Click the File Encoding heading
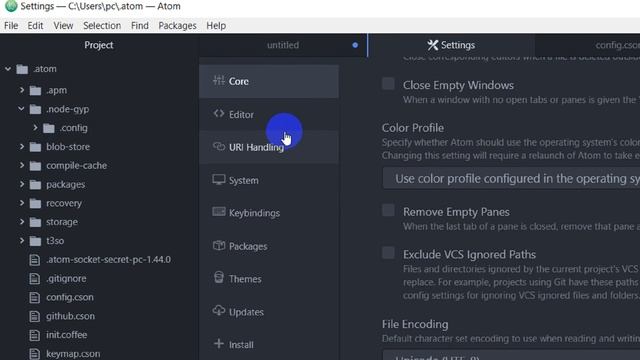 coord(415,324)
